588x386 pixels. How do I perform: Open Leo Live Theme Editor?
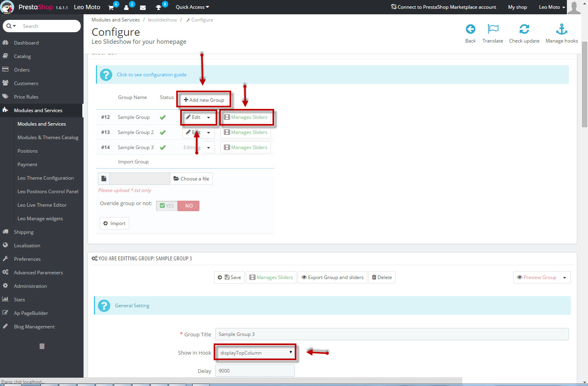pyautogui.click(x=42, y=205)
